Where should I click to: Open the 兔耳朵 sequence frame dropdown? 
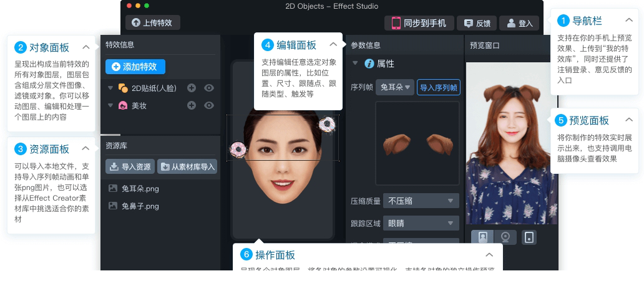[395, 88]
